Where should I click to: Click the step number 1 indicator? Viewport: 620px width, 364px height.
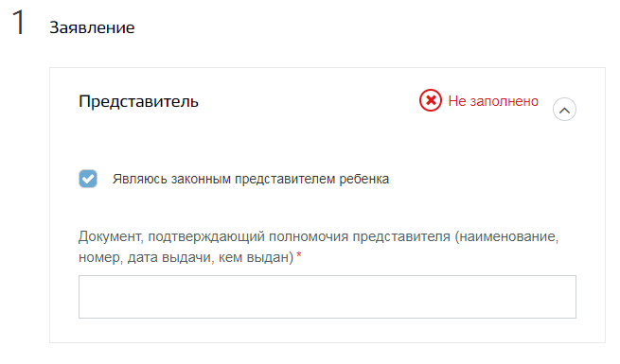coord(18,23)
